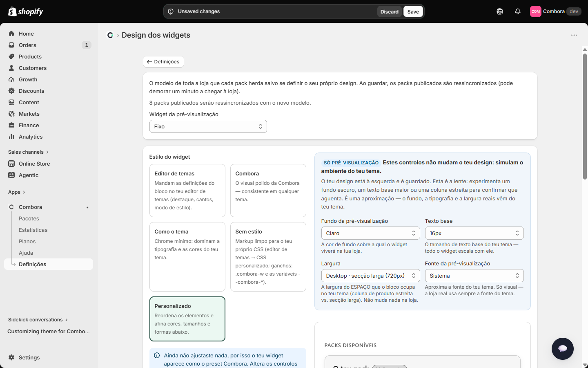The image size is (588, 368).
Task: Save the unsaved changes
Action: (413, 11)
